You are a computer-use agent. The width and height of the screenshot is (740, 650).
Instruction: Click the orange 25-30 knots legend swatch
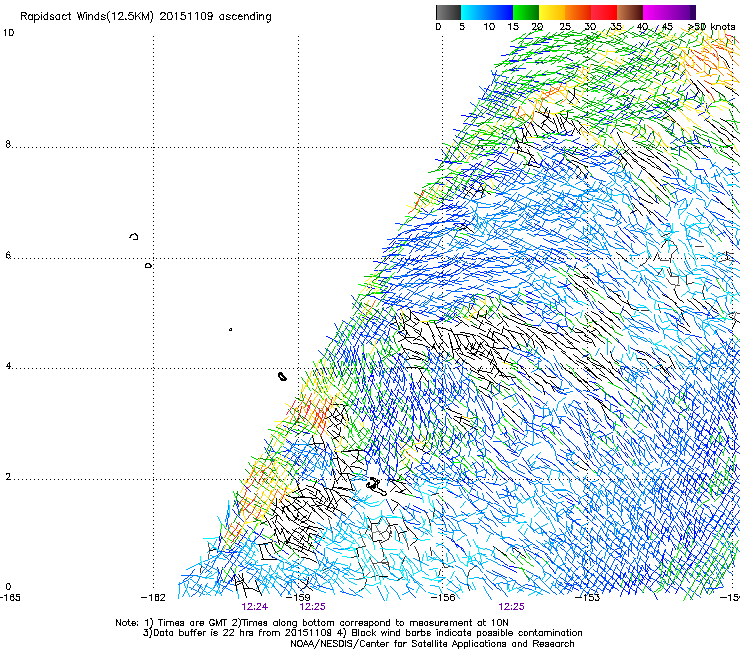pos(578,12)
